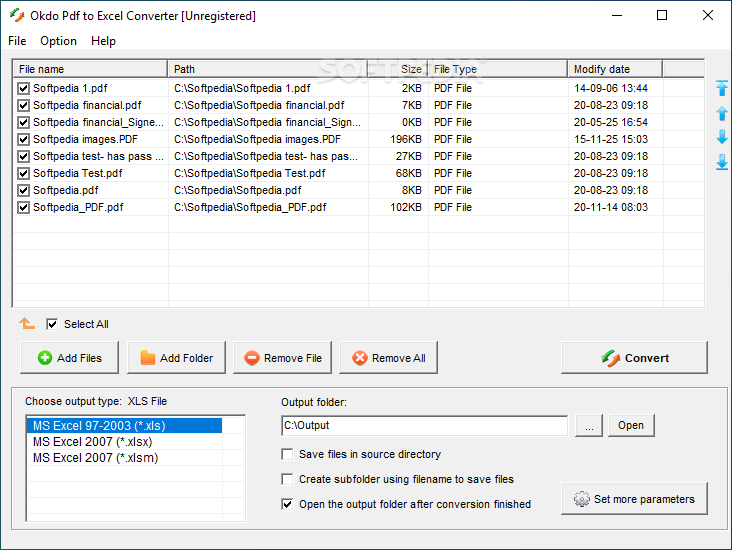
Task: Sort by the File Type column header
Action: (498, 69)
